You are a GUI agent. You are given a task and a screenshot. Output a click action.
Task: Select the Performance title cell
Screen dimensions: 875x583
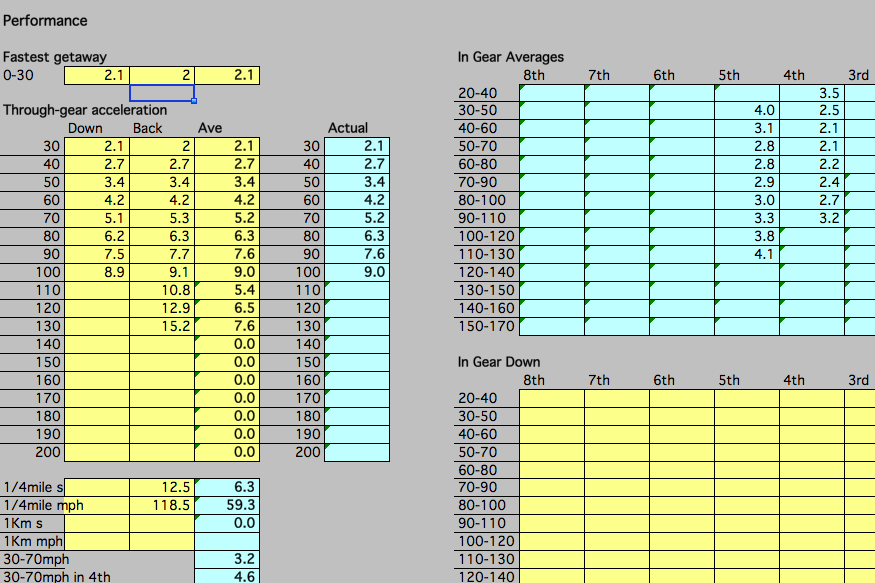(45, 20)
